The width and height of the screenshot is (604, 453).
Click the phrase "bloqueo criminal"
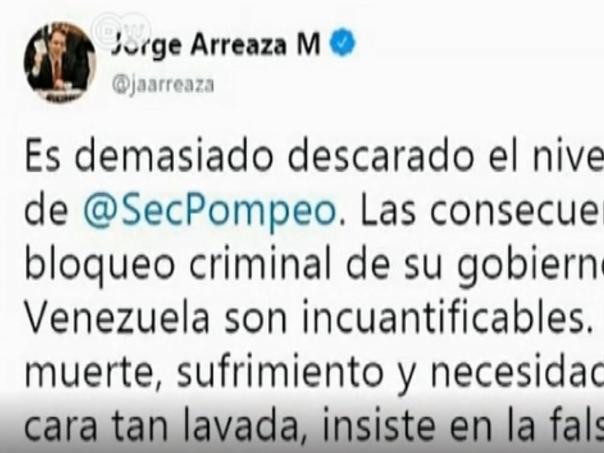click(x=178, y=265)
